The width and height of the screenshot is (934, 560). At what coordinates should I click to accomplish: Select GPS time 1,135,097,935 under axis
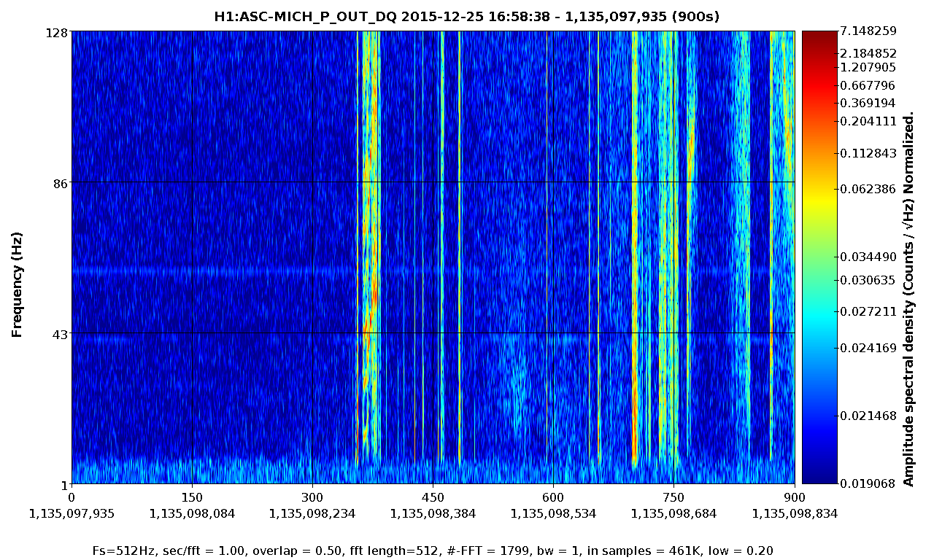click(72, 513)
